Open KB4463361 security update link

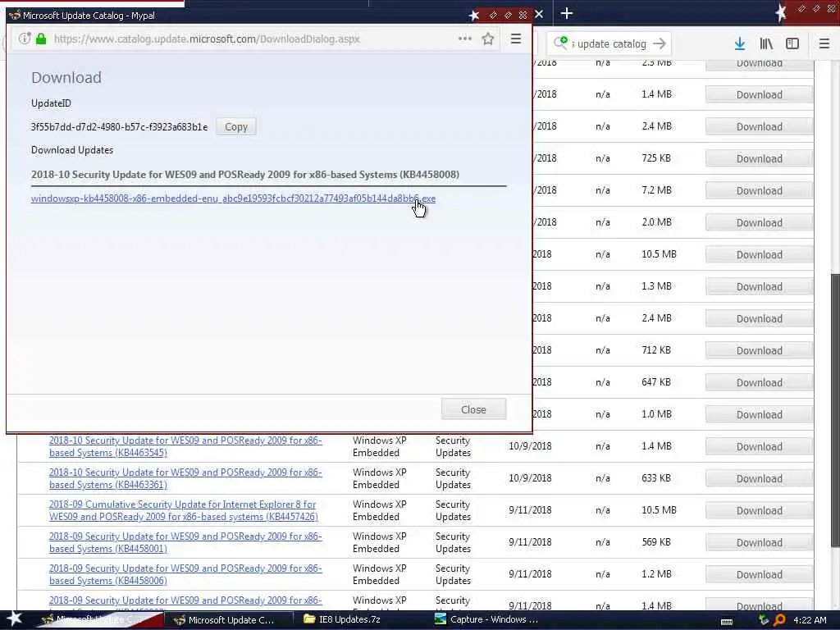point(185,478)
